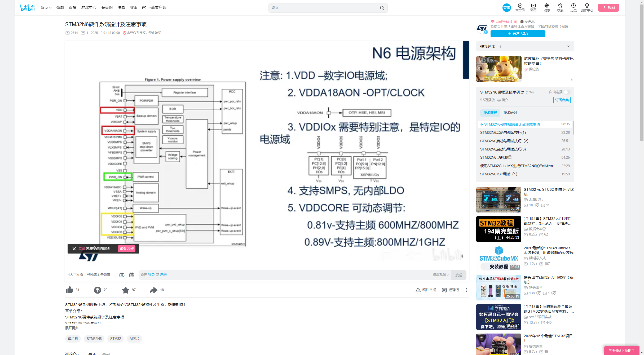This screenshot has height=355, width=644.
Task: Click the 试看30秒 button
Action: point(127,248)
